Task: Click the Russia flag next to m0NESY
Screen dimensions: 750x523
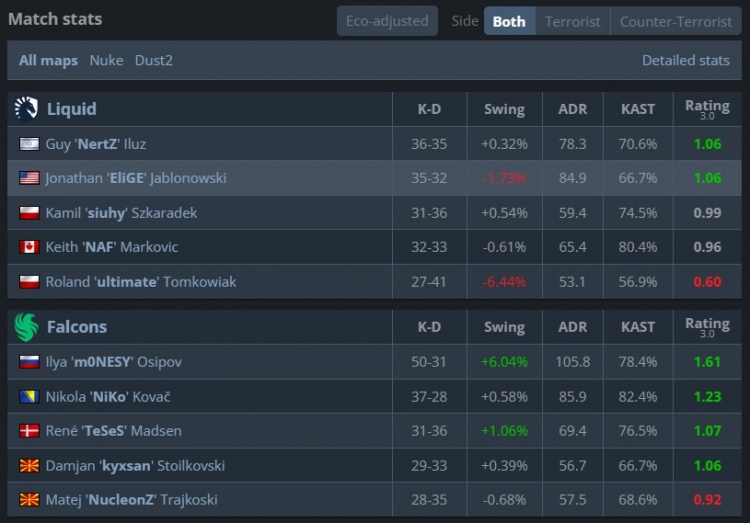Action: 29,362
